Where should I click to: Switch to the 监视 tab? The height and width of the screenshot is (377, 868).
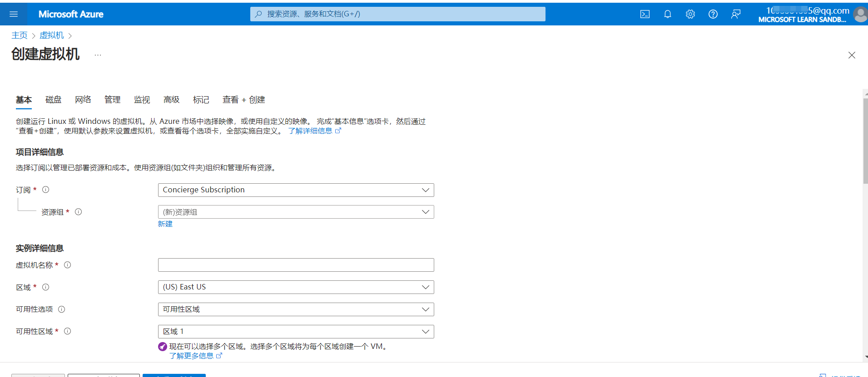142,100
